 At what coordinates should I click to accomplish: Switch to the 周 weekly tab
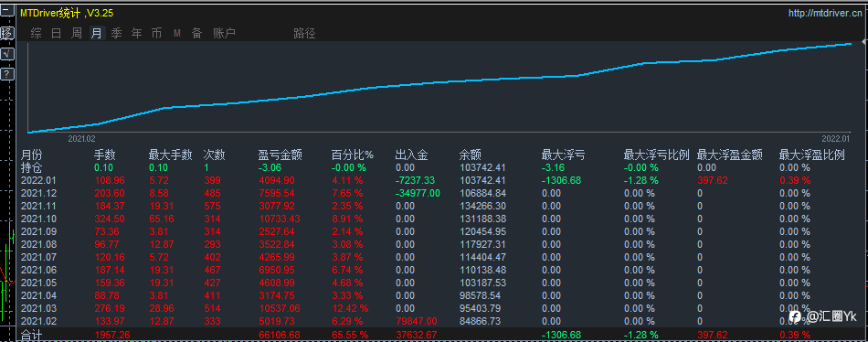point(77,33)
